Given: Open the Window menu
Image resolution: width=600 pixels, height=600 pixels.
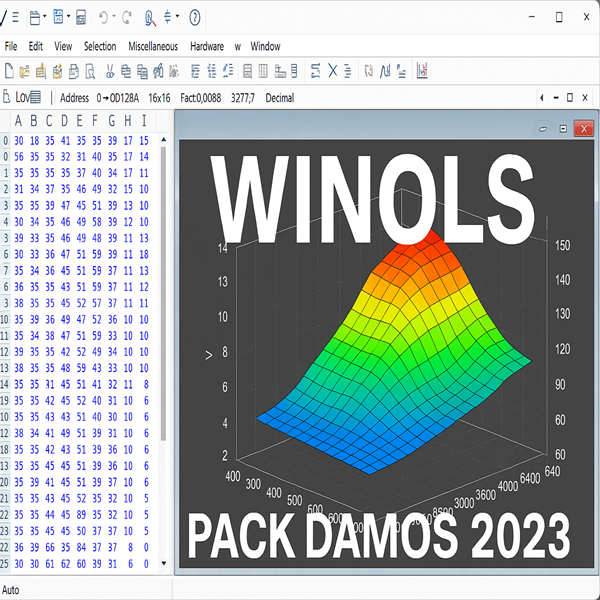Looking at the screenshot, I should click(x=265, y=46).
